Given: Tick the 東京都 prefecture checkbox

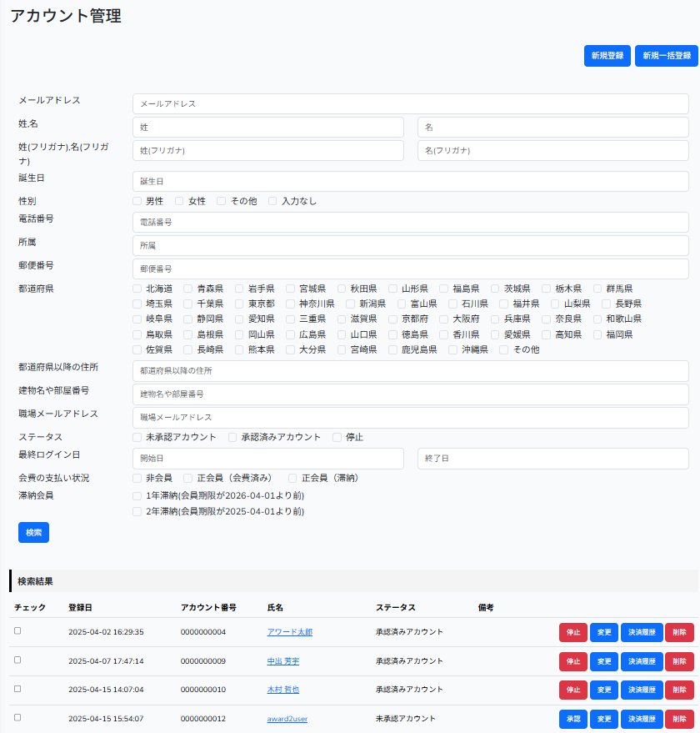Looking at the screenshot, I should tap(240, 304).
